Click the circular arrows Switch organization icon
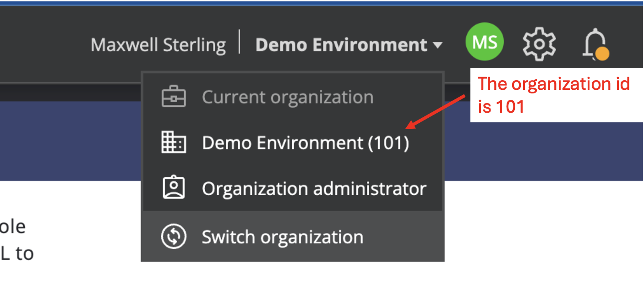 [x=174, y=237]
